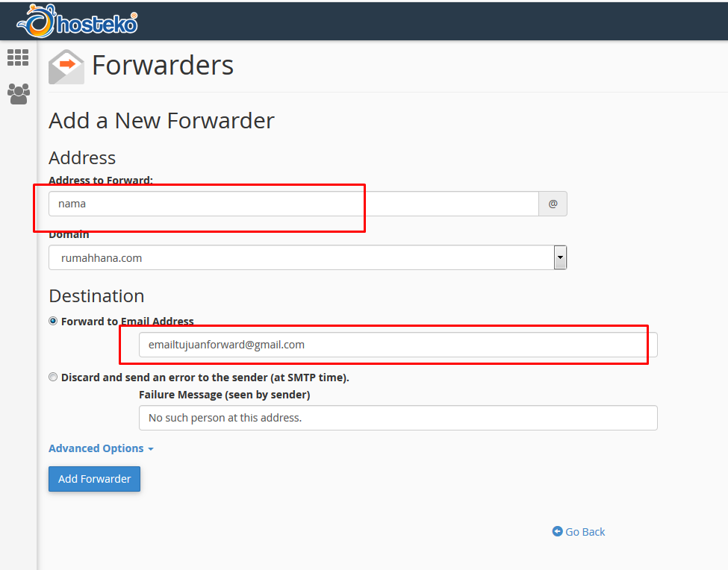Click the Forwarders envelope icon
The height and width of the screenshot is (570, 728).
[66, 67]
